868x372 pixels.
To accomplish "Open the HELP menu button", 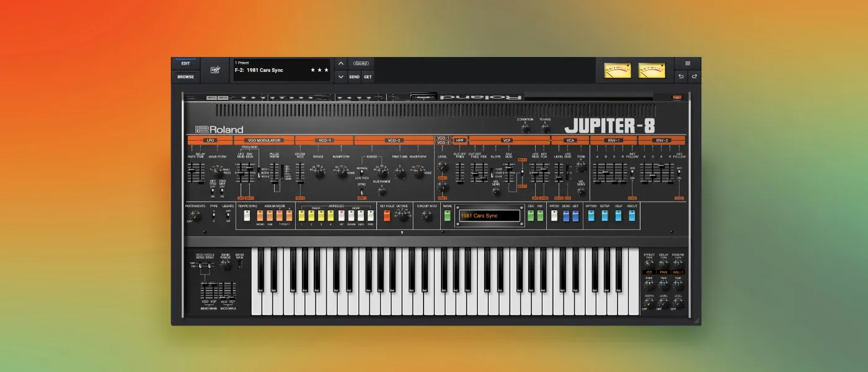I will [x=618, y=215].
